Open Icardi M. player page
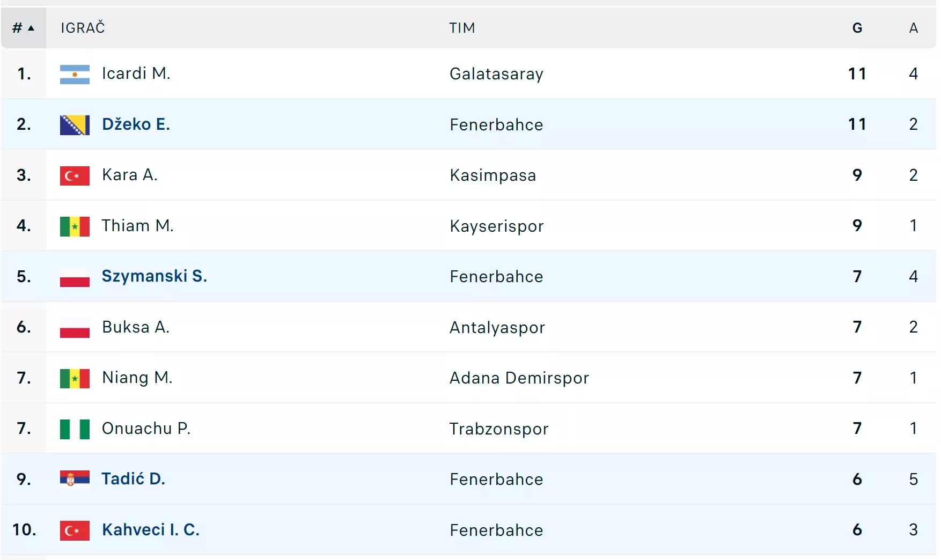This screenshot has width=941, height=560. coord(136,73)
